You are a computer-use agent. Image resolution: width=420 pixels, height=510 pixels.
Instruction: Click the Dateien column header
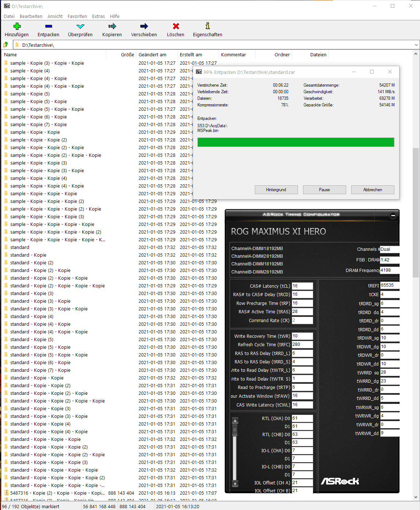click(x=310, y=54)
